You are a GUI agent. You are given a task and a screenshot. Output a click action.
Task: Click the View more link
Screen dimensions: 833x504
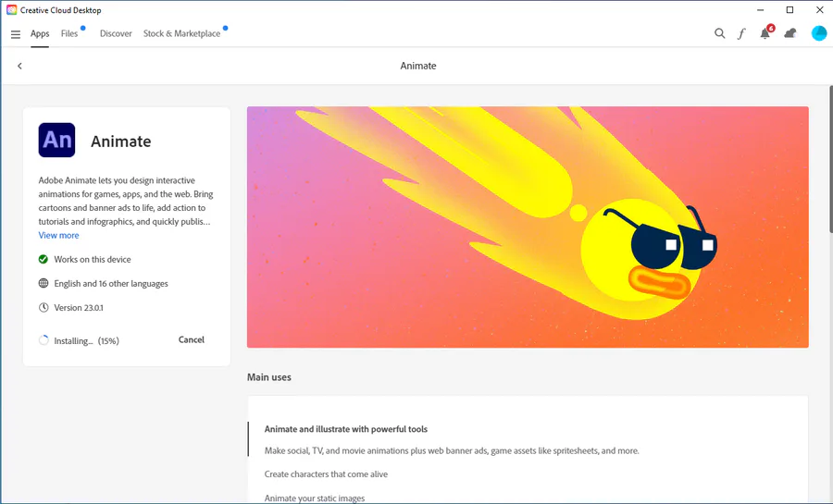[x=58, y=235]
